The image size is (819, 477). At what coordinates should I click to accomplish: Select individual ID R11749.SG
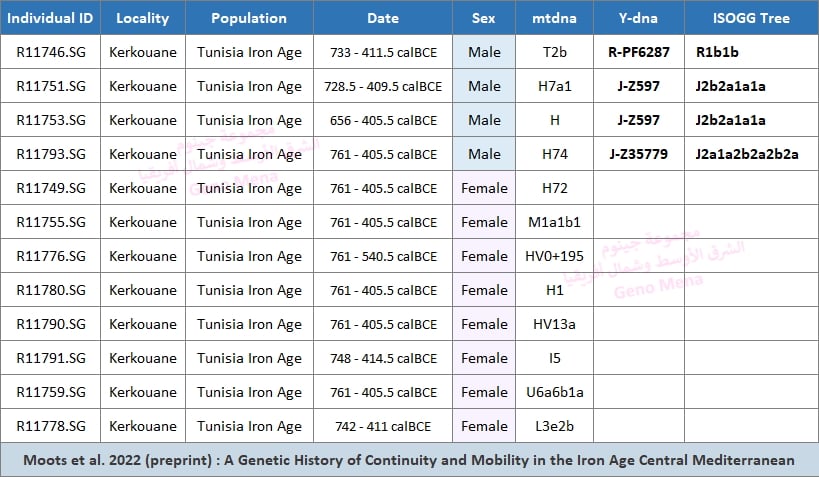51,188
